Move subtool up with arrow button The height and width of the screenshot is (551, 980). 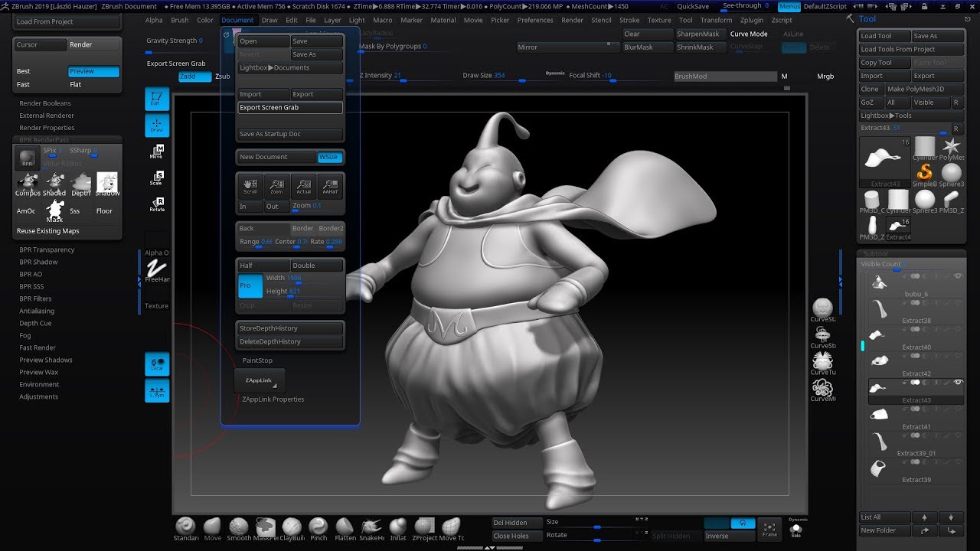[924, 517]
